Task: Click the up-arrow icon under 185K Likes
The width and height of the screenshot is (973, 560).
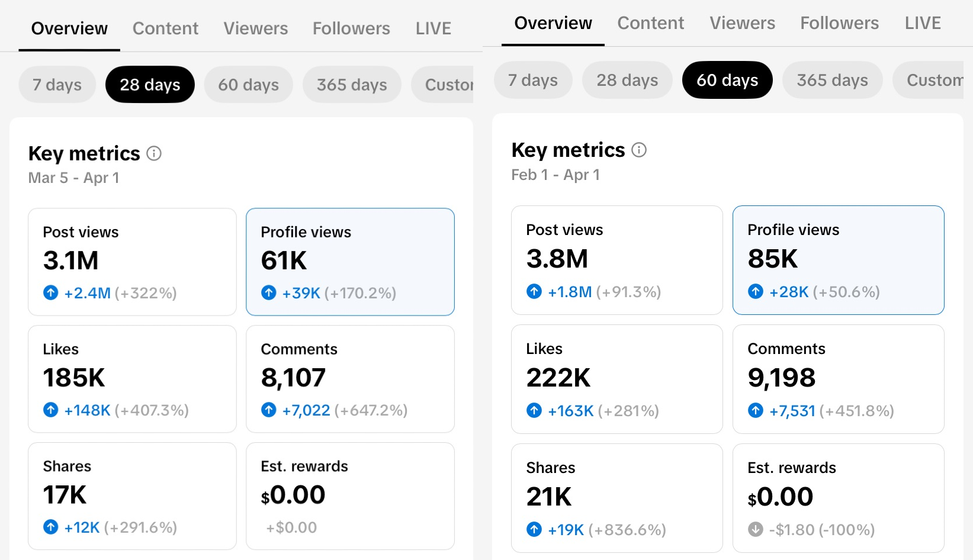Action: tap(51, 410)
